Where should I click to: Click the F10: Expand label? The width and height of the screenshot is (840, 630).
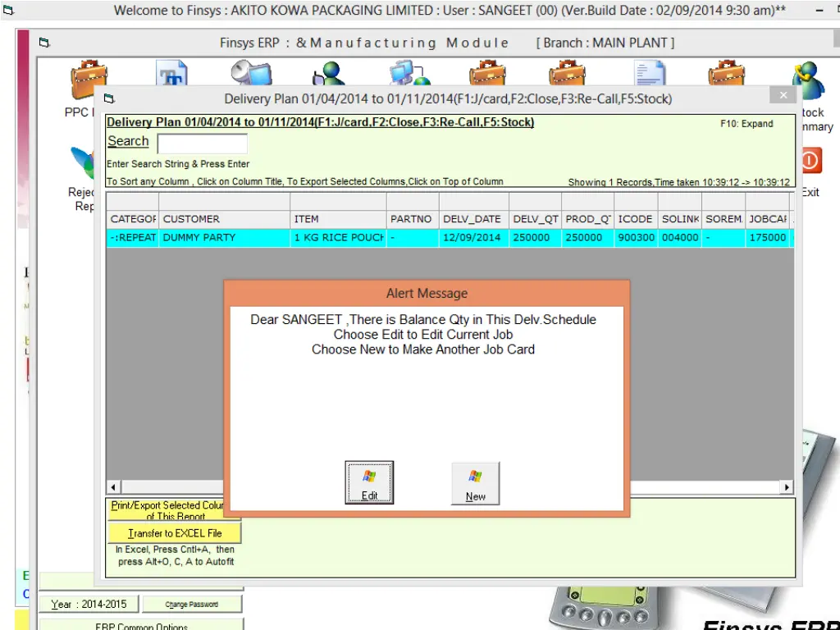(746, 124)
